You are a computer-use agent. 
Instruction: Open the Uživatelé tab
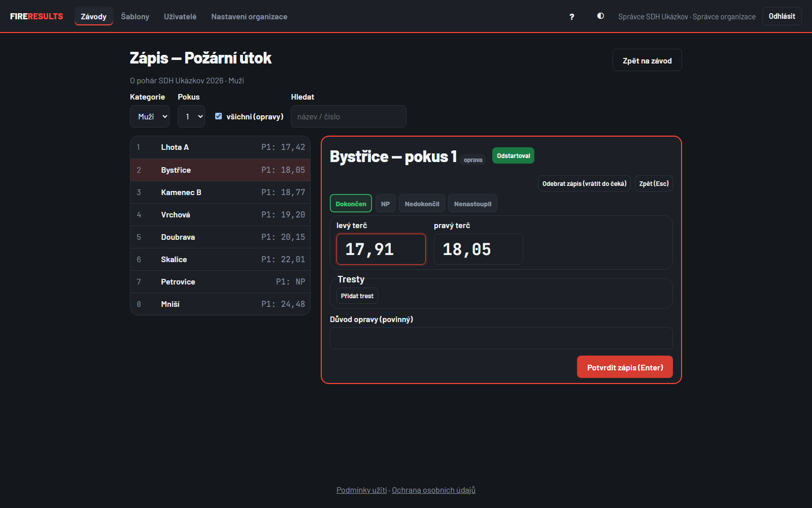click(180, 16)
